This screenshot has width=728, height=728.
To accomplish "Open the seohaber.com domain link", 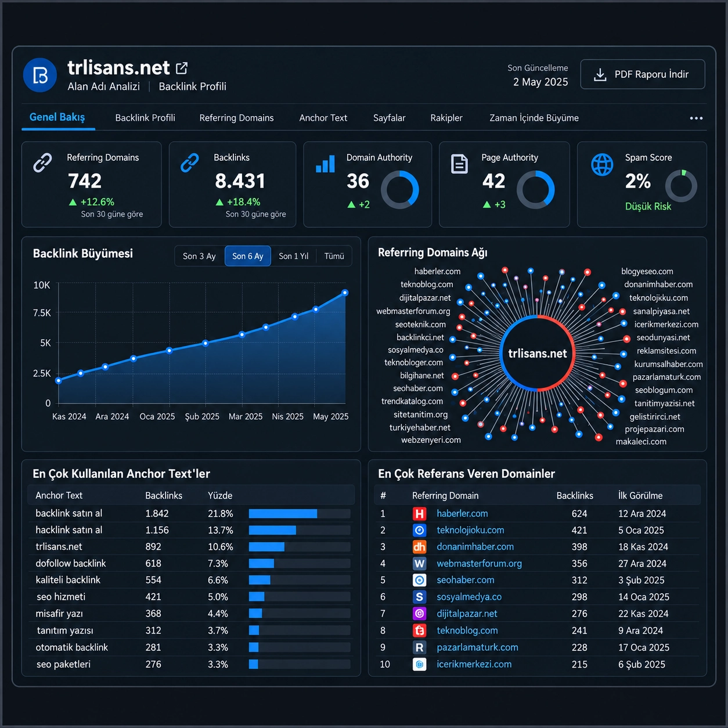I will tap(466, 580).
